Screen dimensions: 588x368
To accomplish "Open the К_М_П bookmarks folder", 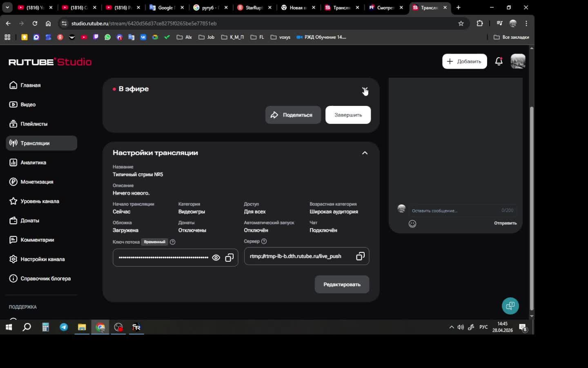I will (232, 37).
